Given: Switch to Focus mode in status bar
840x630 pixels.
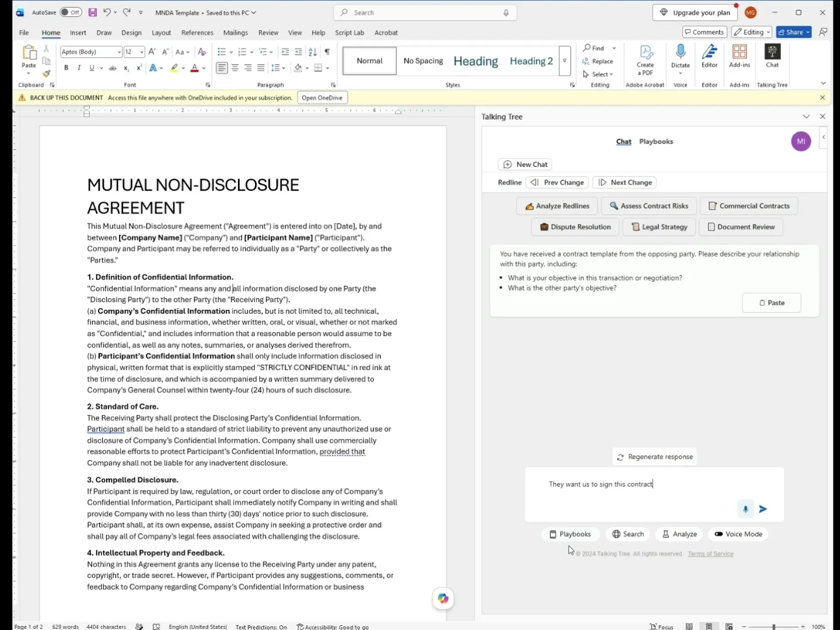Looking at the screenshot, I should [x=662, y=626].
